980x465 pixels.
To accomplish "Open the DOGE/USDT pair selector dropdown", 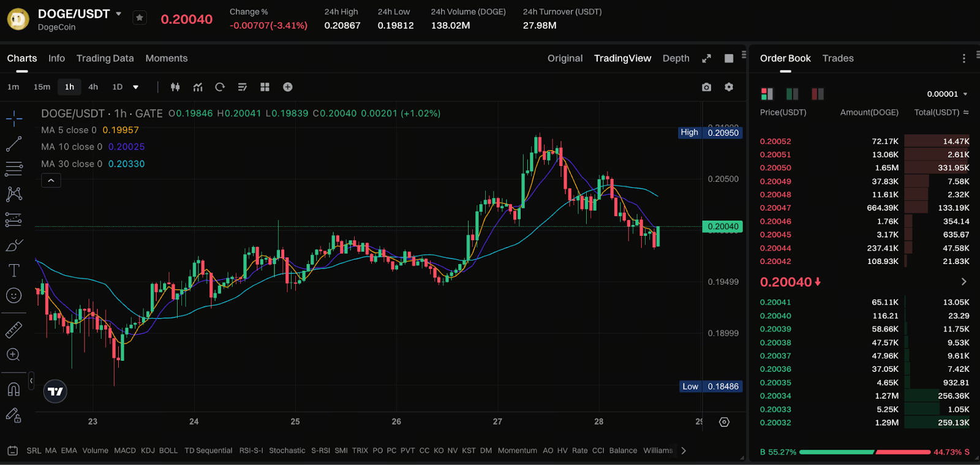I will click(x=118, y=13).
